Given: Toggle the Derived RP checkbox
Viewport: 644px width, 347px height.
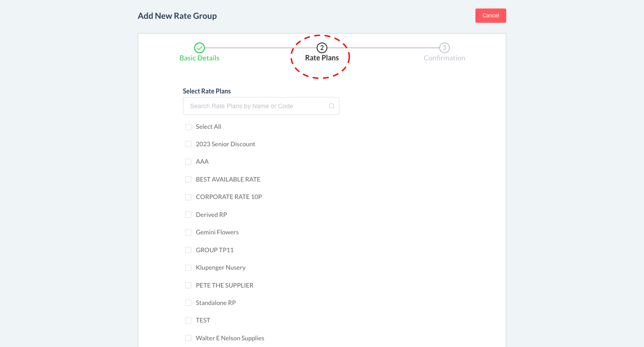Looking at the screenshot, I should (x=188, y=215).
